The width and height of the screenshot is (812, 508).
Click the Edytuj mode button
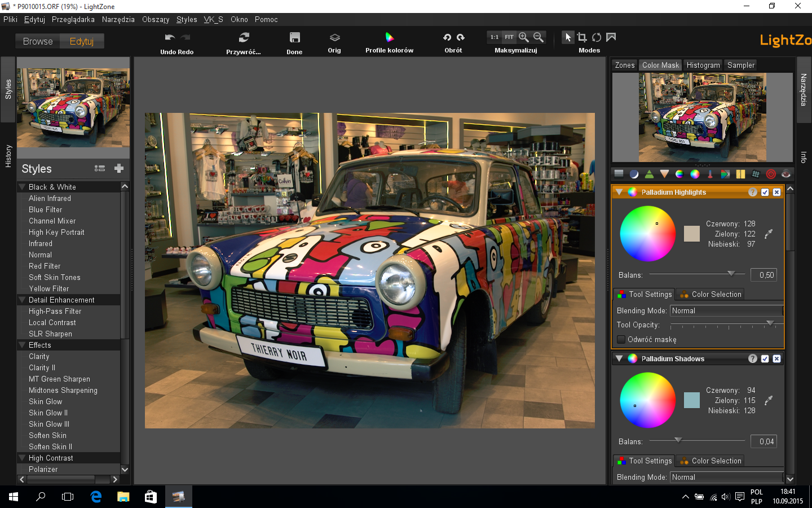tap(82, 41)
